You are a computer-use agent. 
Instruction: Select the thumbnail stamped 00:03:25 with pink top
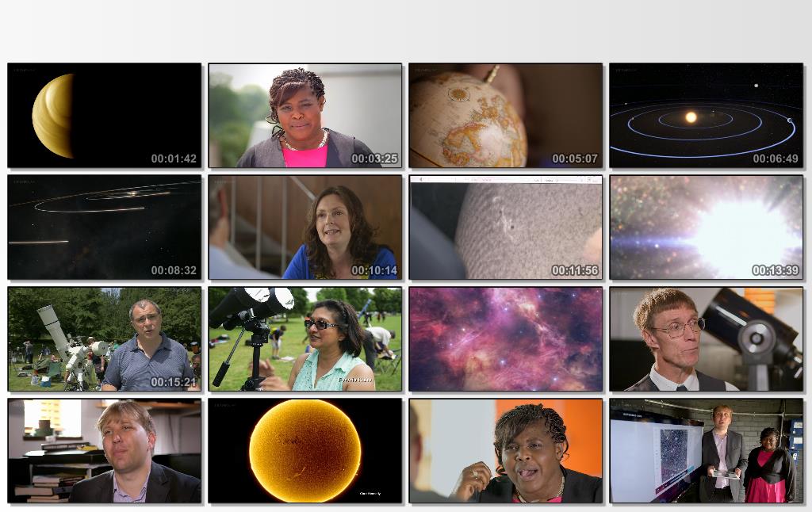click(x=305, y=116)
